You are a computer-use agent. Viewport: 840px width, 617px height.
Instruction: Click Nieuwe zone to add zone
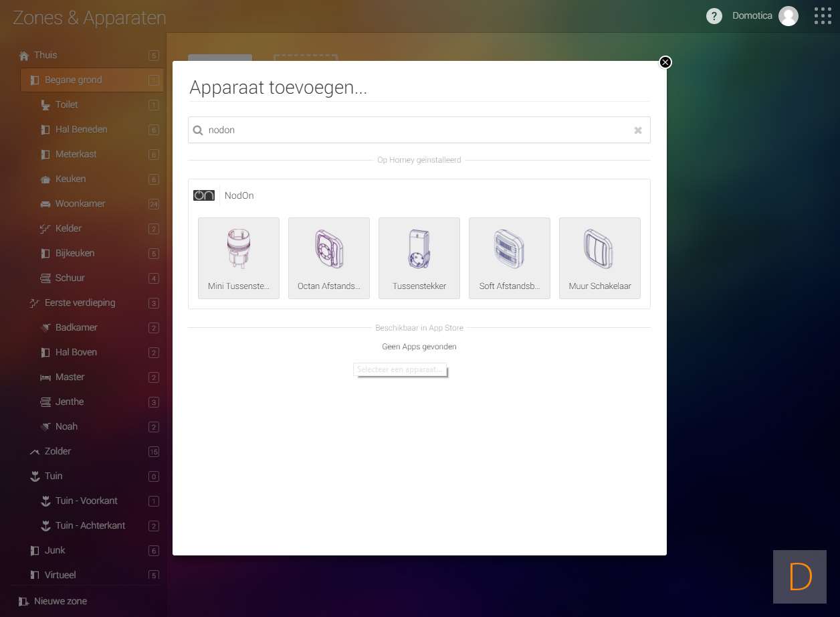coord(60,601)
